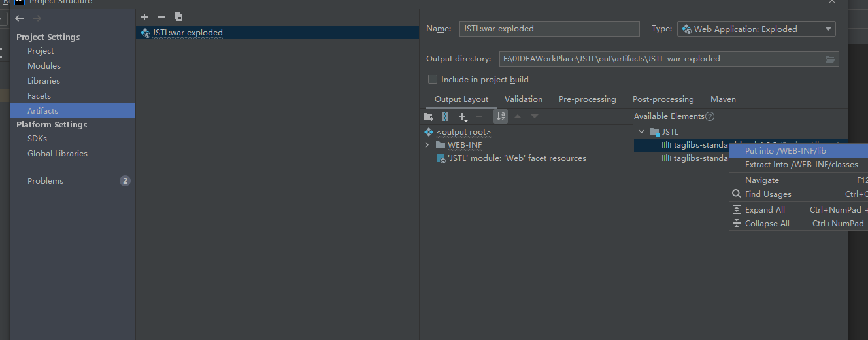Click the forward navigation arrow
This screenshot has height=340, width=868.
pyautogui.click(x=37, y=18)
